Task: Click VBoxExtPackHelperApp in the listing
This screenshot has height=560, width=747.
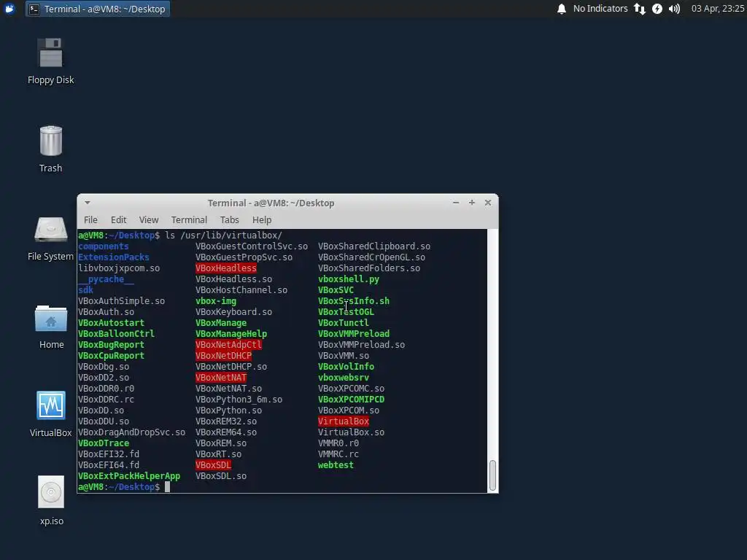Action: point(129,476)
